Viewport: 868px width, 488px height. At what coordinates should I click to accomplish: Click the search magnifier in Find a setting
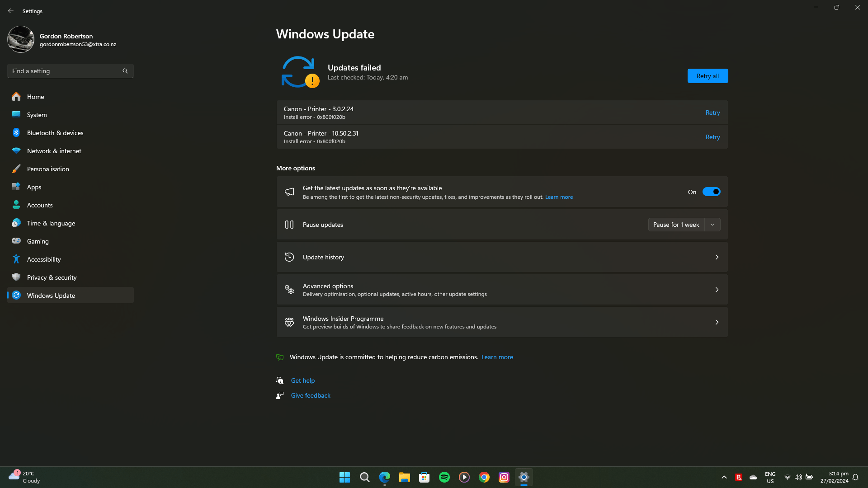tap(125, 71)
